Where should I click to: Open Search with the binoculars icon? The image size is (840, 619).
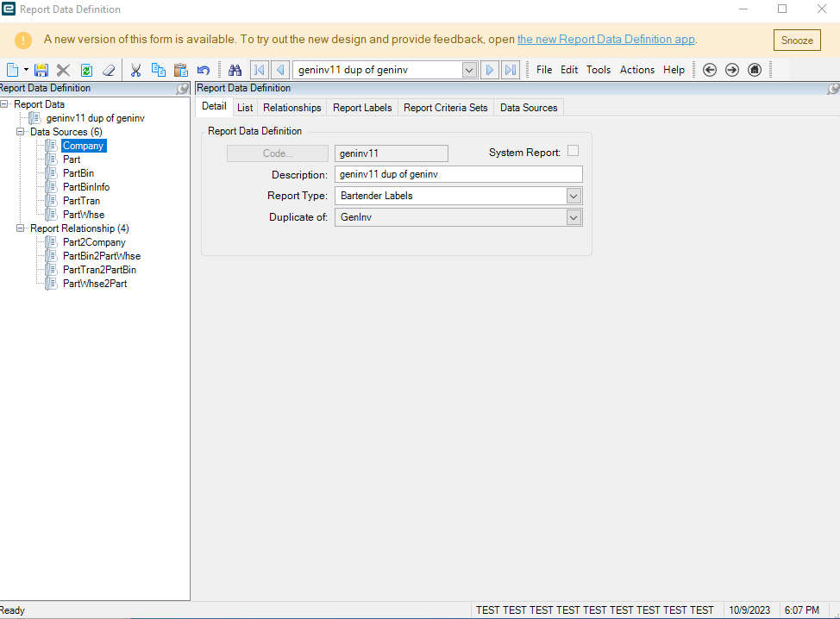[x=235, y=70]
